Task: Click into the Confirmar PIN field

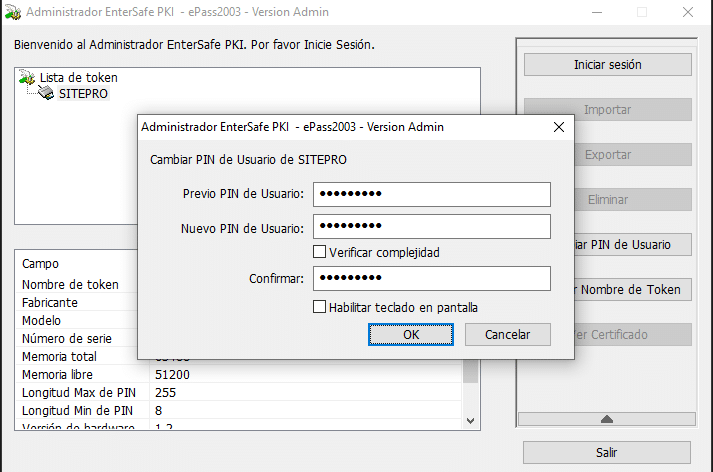Action: [x=432, y=278]
